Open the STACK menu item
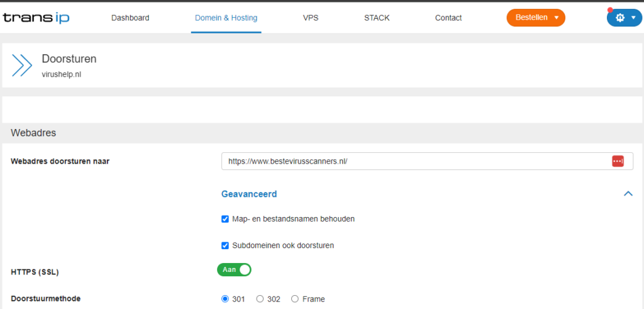The image size is (644, 309). 377,18
